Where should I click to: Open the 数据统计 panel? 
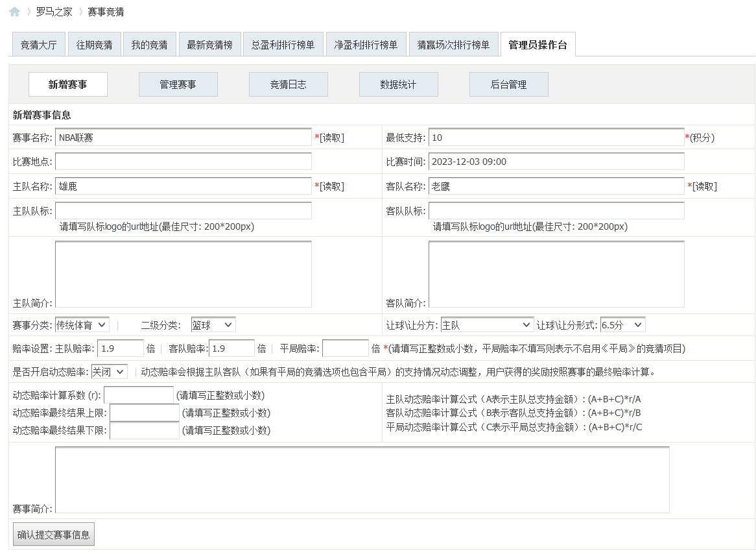[398, 84]
